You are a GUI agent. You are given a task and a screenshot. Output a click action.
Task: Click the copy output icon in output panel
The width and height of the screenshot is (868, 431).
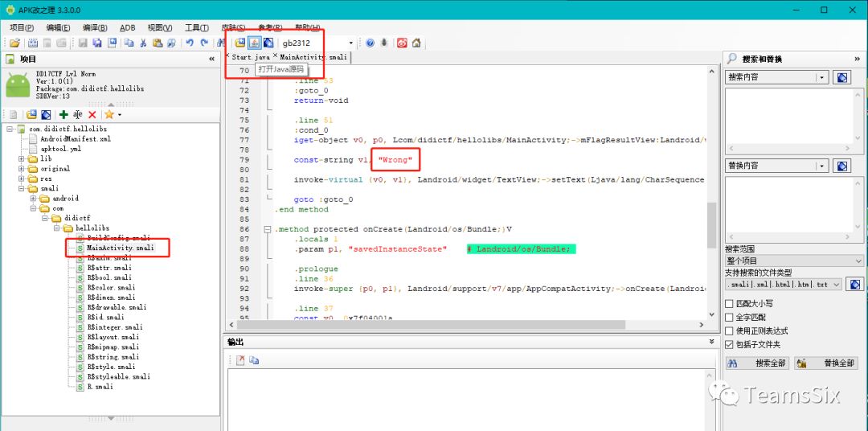(254, 361)
